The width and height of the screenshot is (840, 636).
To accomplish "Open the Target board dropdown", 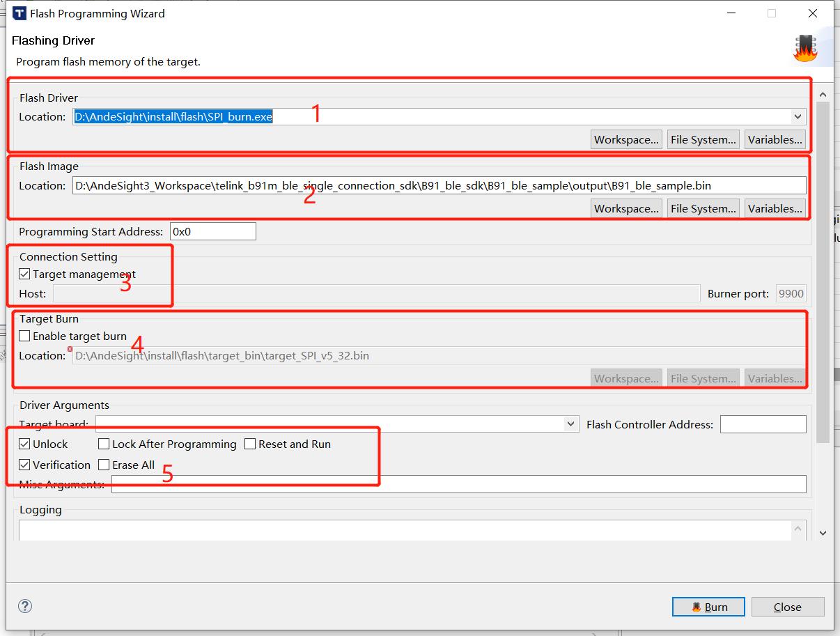I will 570,424.
